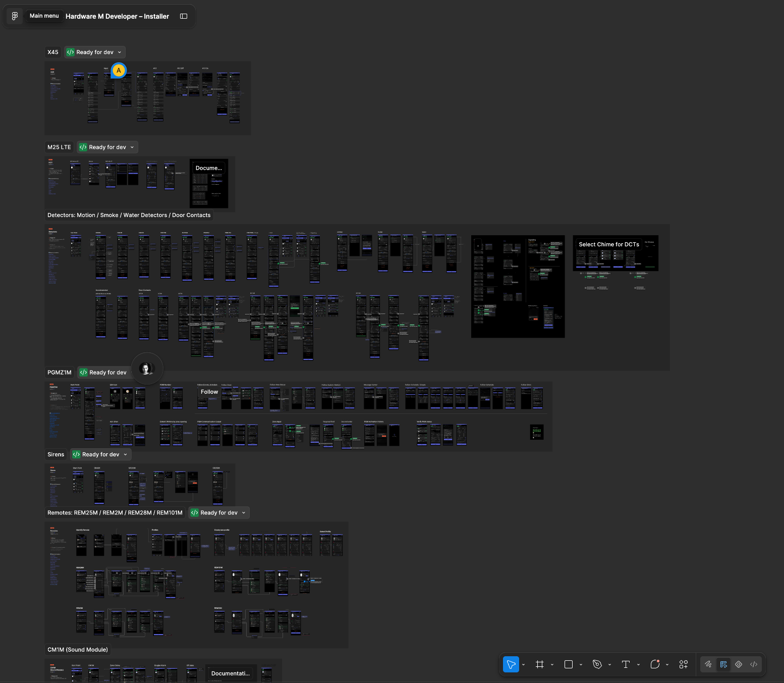This screenshot has width=784, height=683.
Task: Select the Text tool
Action: 626,664
